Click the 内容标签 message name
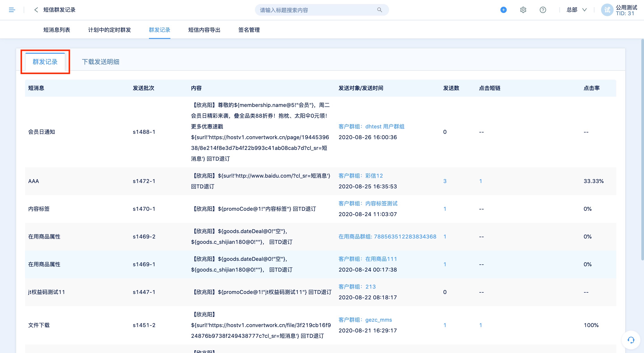 pyautogui.click(x=39, y=209)
